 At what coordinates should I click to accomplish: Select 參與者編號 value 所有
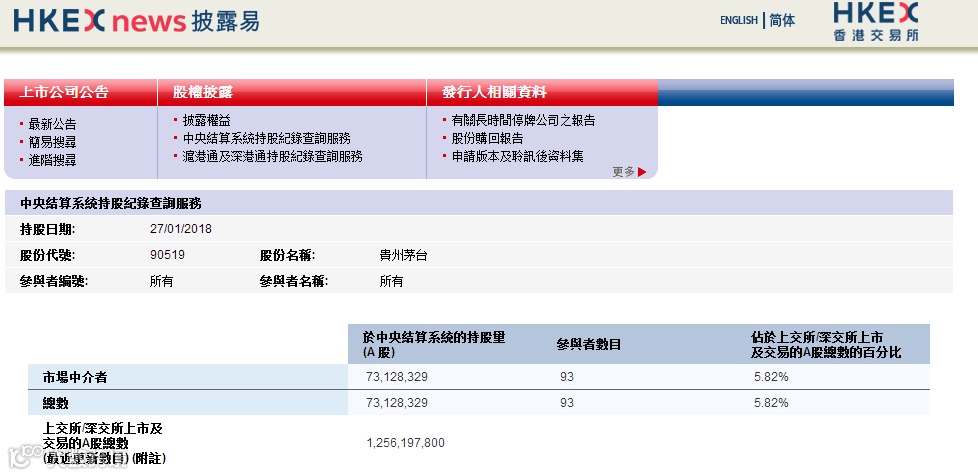162,281
